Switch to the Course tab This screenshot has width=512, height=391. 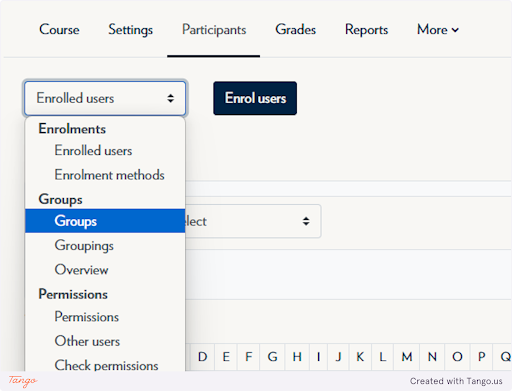[x=59, y=29]
